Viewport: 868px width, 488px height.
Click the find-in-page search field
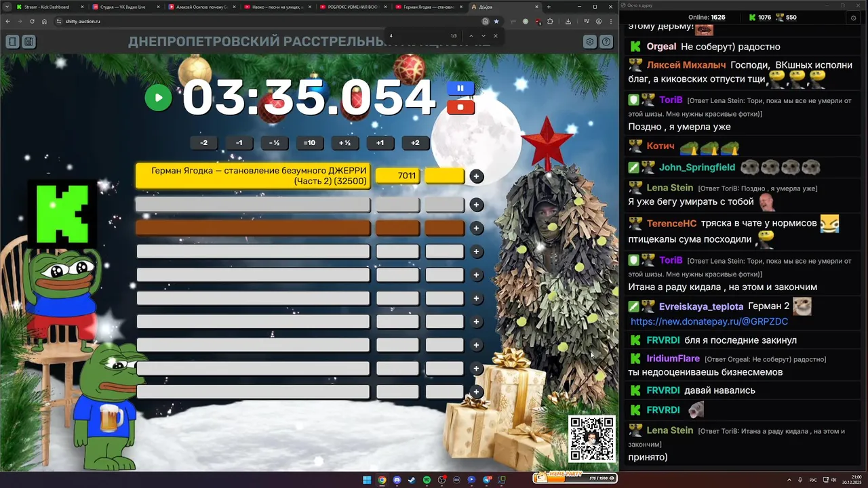417,36
